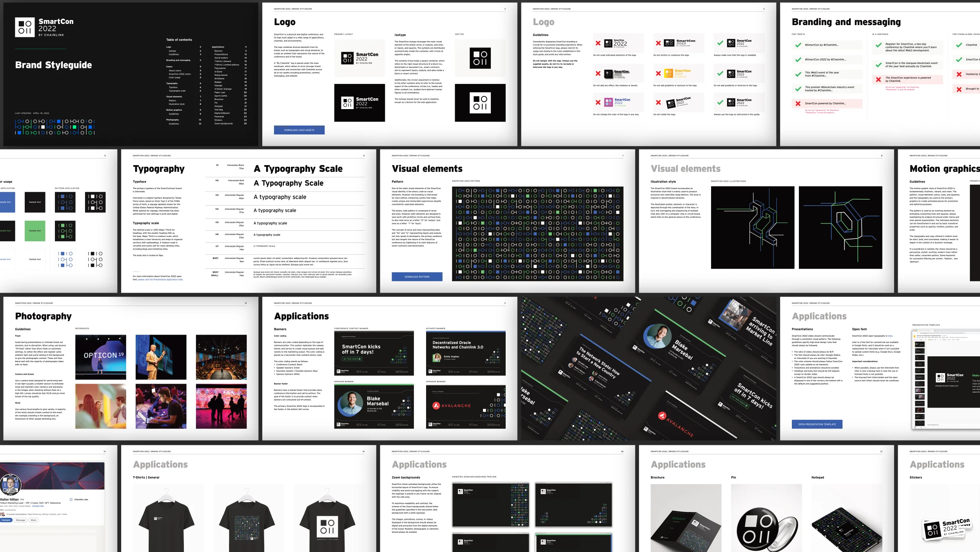This screenshot has width=980, height=552.
Task: Open the More options menu on Walter Millan's profile
Action: pyautogui.click(x=34, y=520)
